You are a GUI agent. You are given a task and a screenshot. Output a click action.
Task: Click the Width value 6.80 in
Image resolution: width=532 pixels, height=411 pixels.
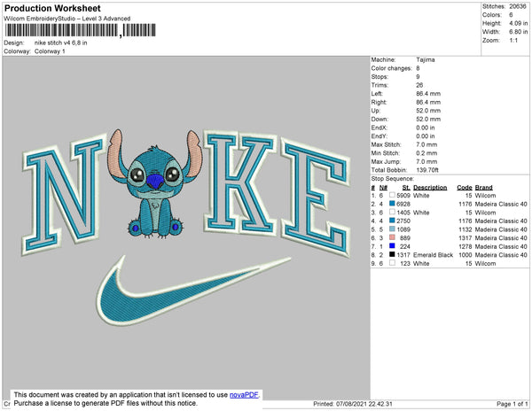pyautogui.click(x=518, y=32)
